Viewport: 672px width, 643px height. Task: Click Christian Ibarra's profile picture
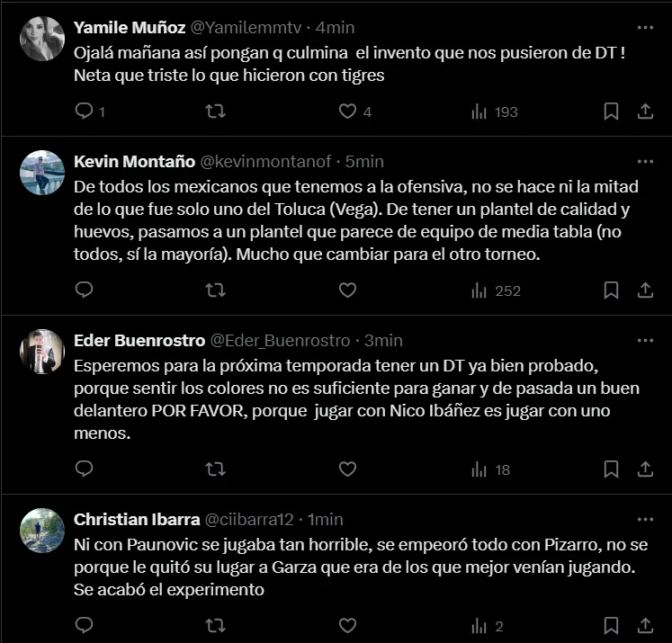pos(42,530)
